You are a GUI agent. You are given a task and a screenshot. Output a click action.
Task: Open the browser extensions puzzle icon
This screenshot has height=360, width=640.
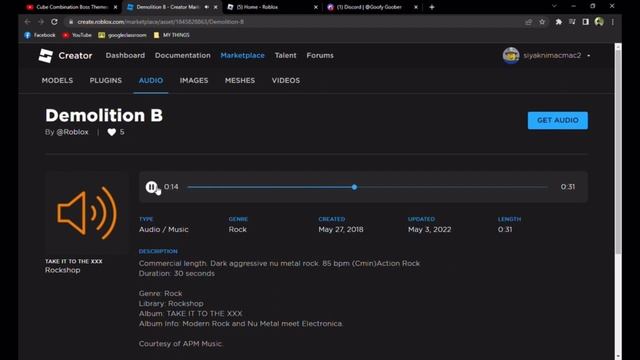[x=558, y=22]
